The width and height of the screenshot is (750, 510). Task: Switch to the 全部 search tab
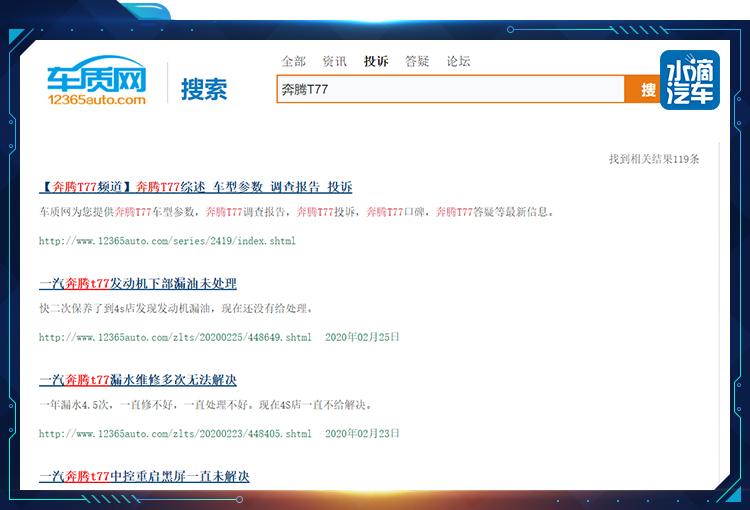tap(293, 61)
